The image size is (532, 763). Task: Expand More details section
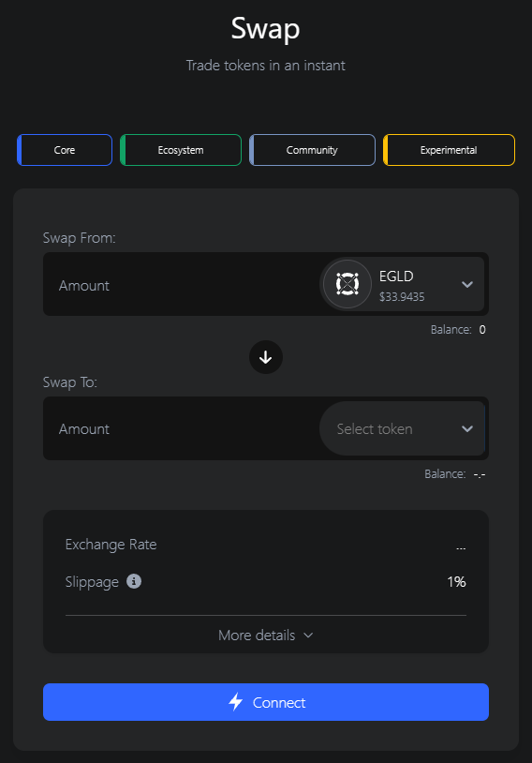point(265,635)
